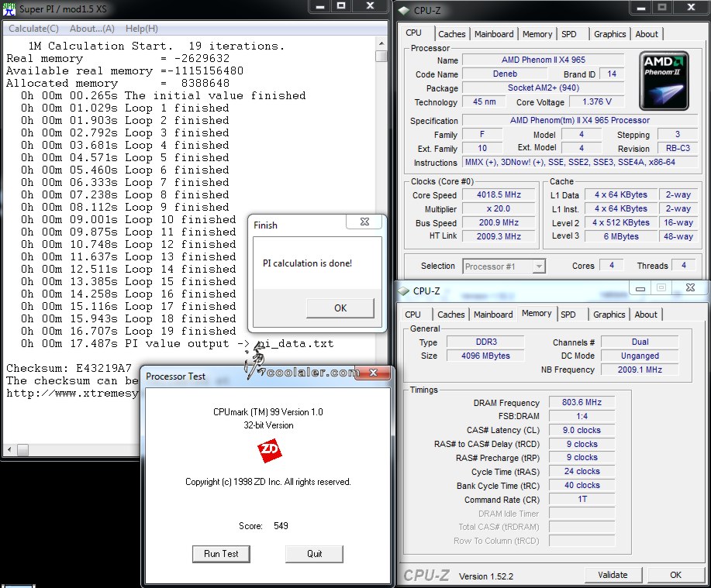711x588 pixels.
Task: Click the HT Link value "2009.3 MHz"
Action: coord(499,236)
